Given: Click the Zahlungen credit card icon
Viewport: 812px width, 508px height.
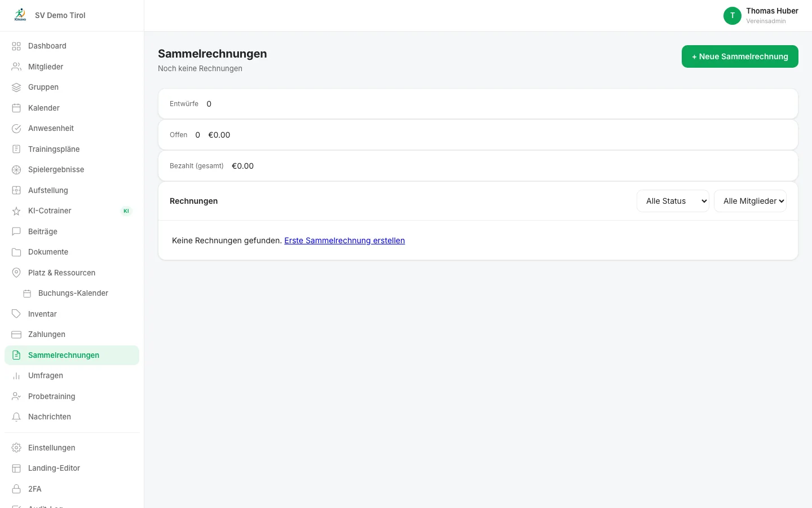Looking at the screenshot, I should pos(16,335).
